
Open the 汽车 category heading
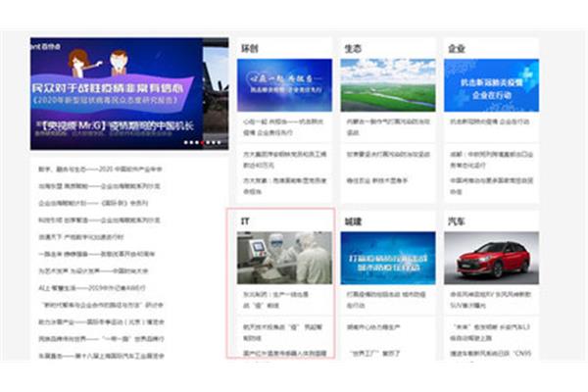[457, 221]
